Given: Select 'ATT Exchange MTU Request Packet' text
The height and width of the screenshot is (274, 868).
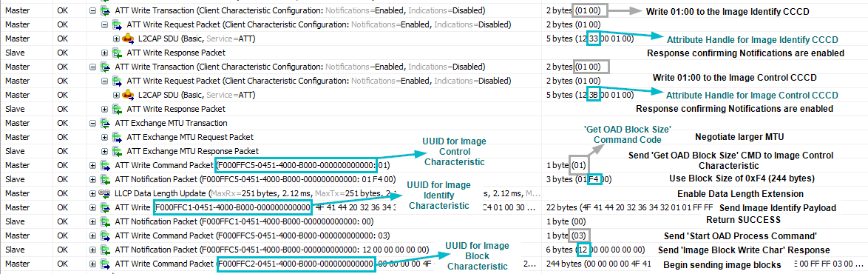Looking at the screenshot, I should click(x=190, y=137).
